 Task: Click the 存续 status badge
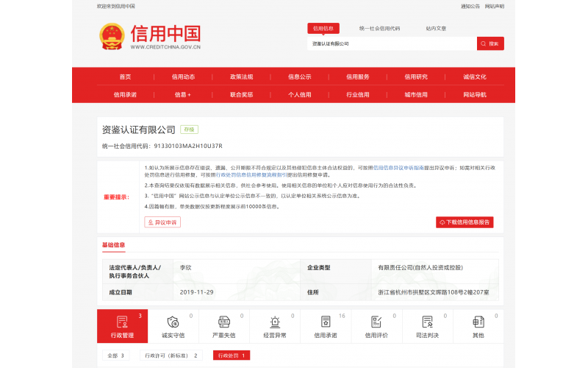[190, 130]
